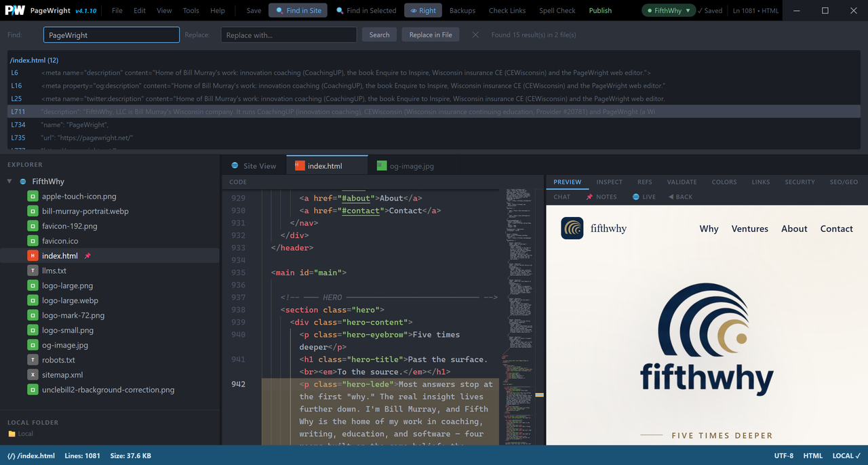868x465 pixels.
Task: Click the code minimap beside the editor
Action: coord(519,316)
